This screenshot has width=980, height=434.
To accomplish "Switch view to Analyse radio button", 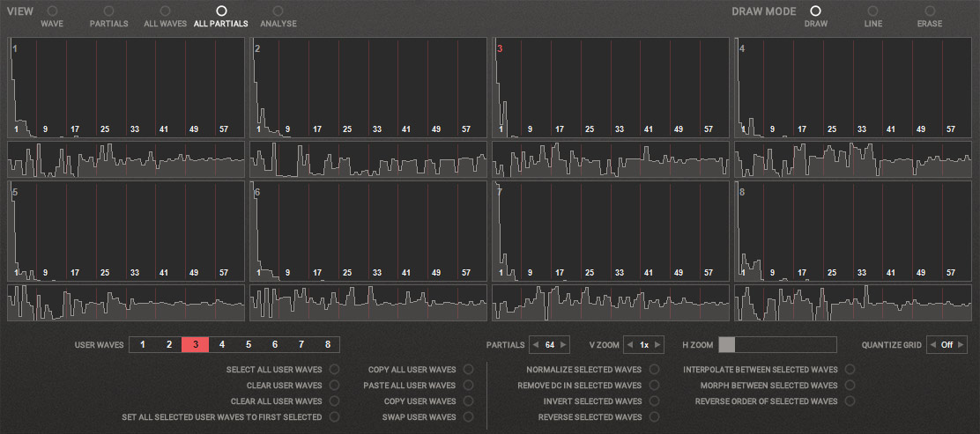I will (278, 11).
